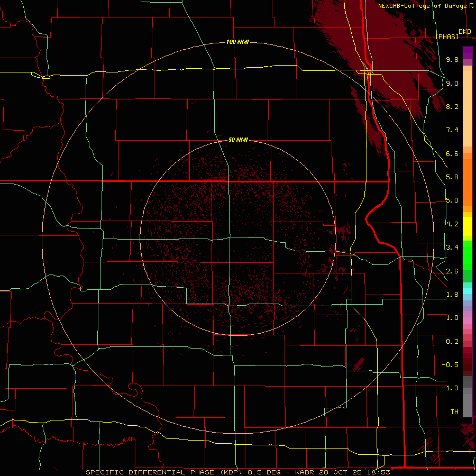Click the yellow color bar segment
This screenshot has height=476, width=476.
[467, 226]
